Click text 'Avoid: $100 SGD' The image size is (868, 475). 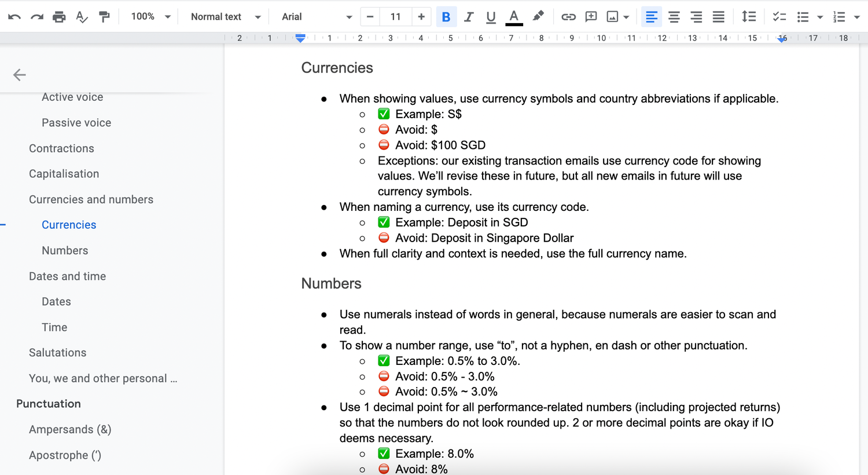(x=440, y=145)
